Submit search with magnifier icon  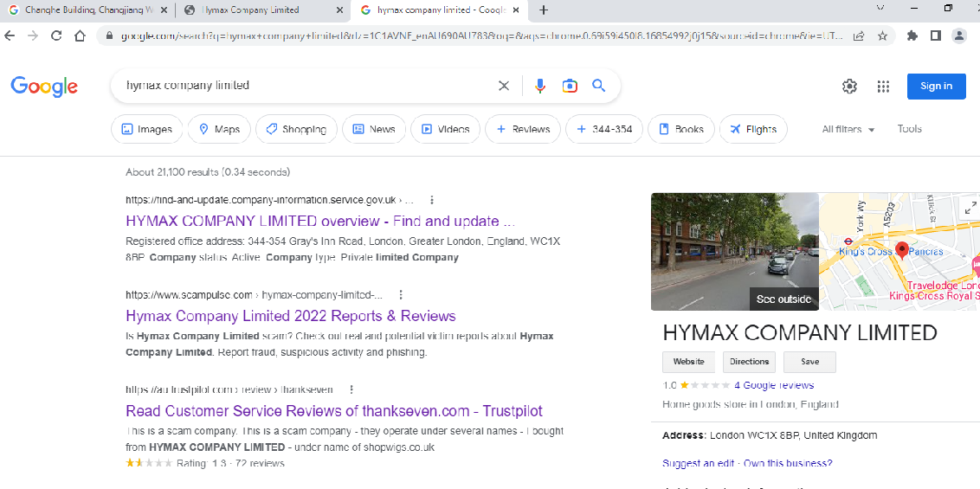pos(599,86)
